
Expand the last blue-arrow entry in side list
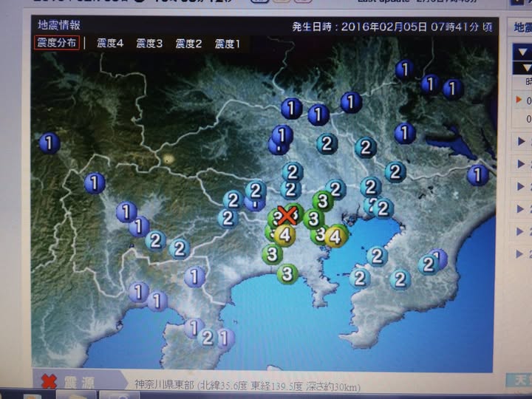click(x=522, y=253)
